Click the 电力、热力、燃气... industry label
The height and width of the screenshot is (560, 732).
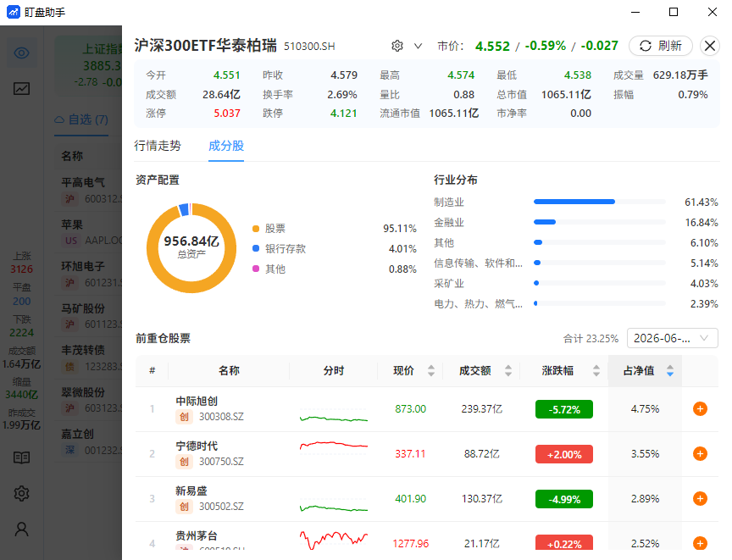point(478,304)
